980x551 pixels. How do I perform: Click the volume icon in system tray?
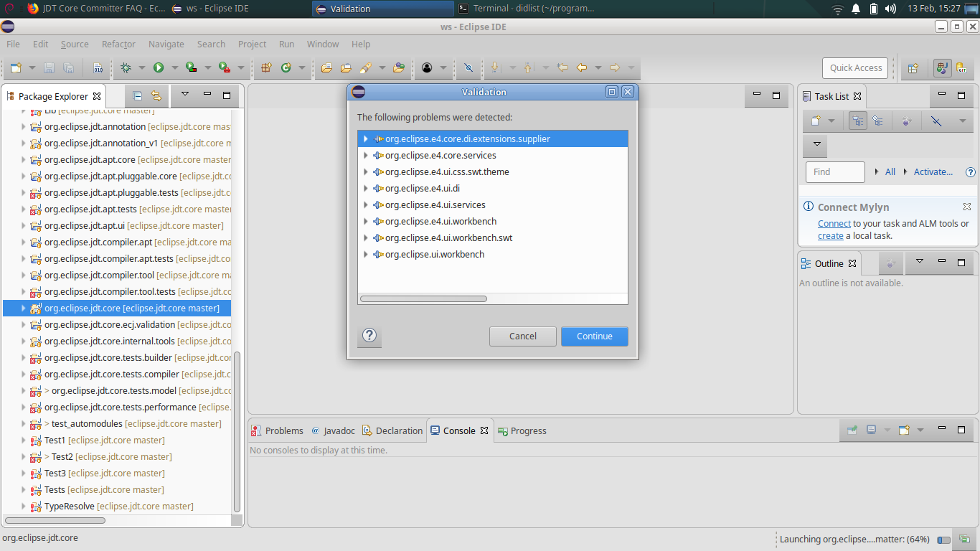point(891,9)
